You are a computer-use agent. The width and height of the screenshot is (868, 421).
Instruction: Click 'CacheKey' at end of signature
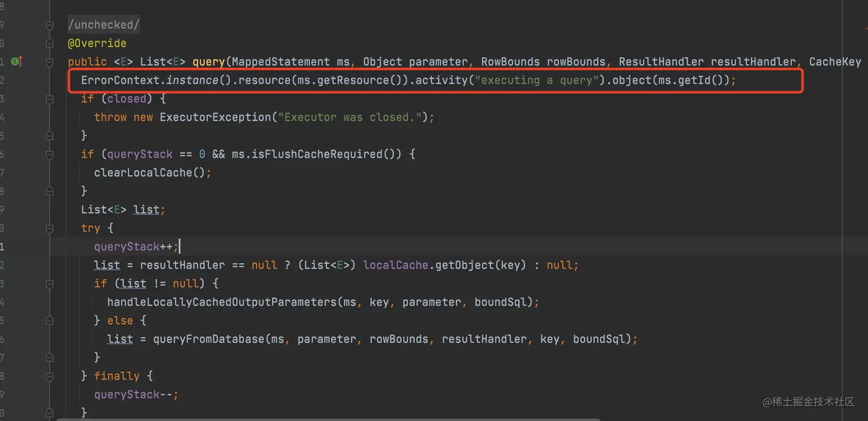[835, 62]
